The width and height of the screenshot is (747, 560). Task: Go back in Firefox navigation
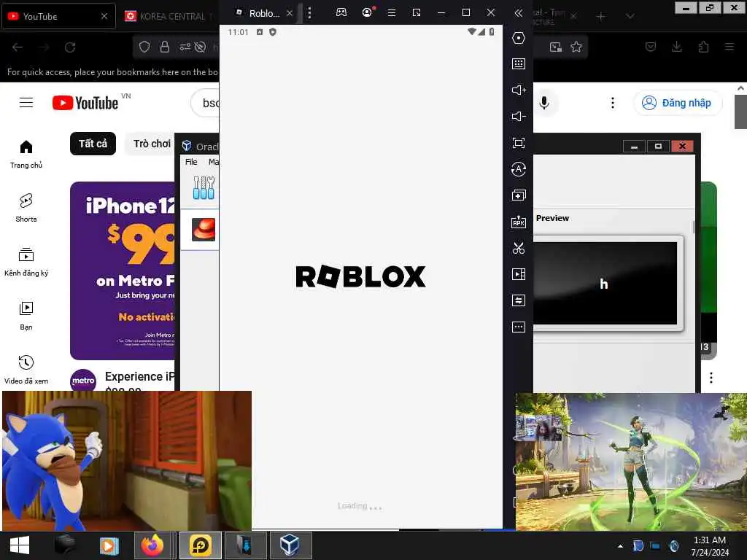coord(18,47)
